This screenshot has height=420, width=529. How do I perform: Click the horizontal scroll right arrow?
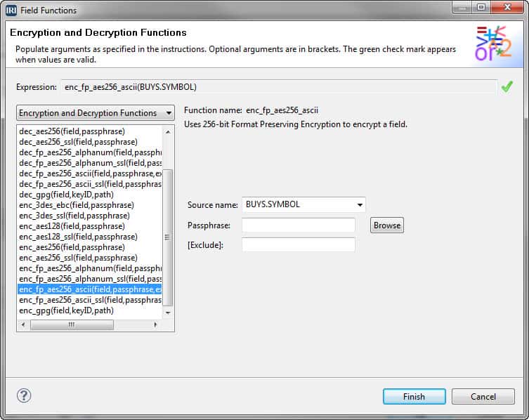point(155,324)
